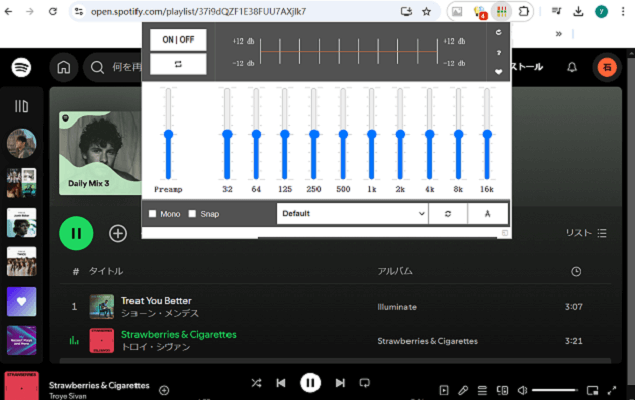Image resolution: width=635 pixels, height=400 pixels.
Task: Open the artist ショーン・メンデス link
Action: point(160,313)
